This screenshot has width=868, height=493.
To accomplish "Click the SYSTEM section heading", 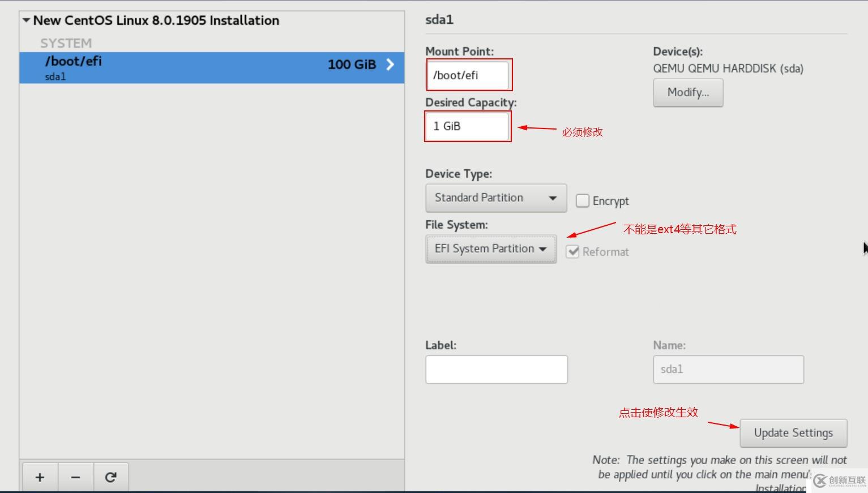I will point(66,44).
